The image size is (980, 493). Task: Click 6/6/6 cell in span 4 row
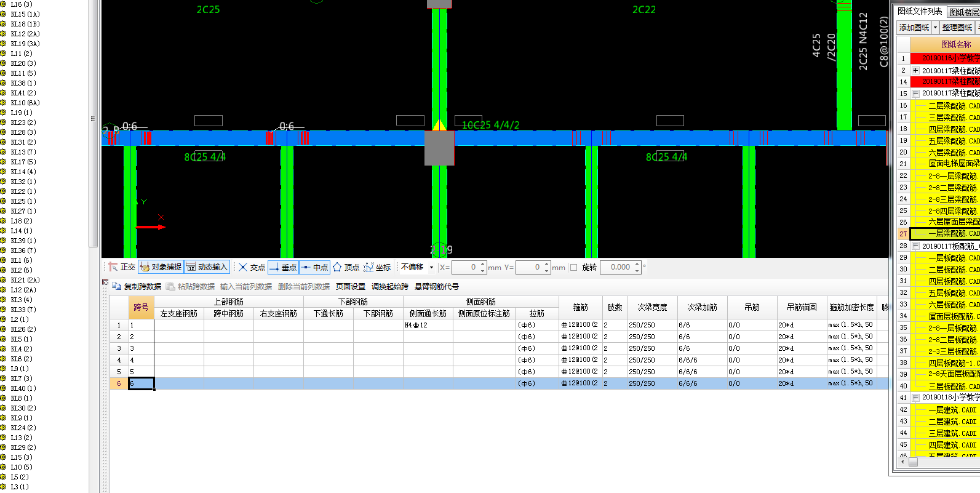click(703, 360)
